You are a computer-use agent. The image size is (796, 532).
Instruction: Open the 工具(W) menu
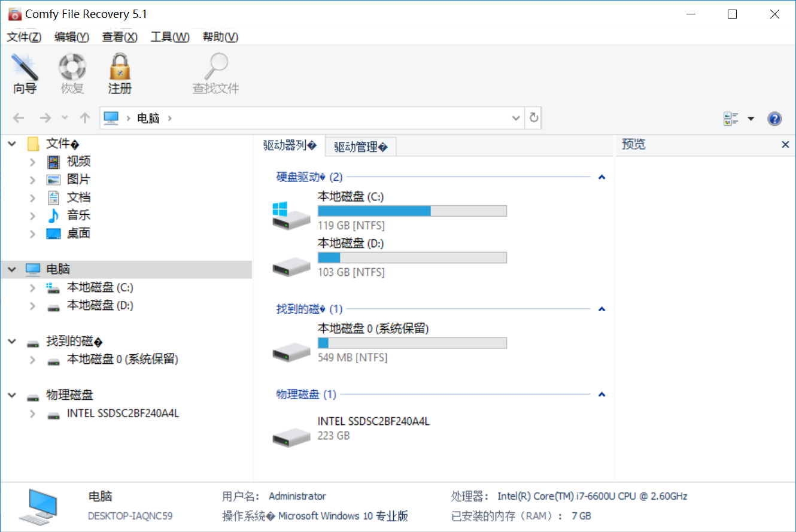click(x=170, y=37)
